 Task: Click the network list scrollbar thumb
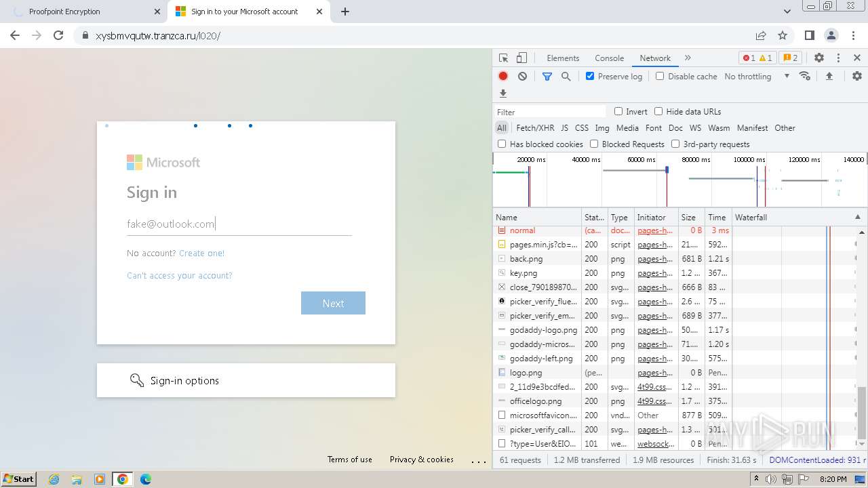pyautogui.click(x=862, y=413)
